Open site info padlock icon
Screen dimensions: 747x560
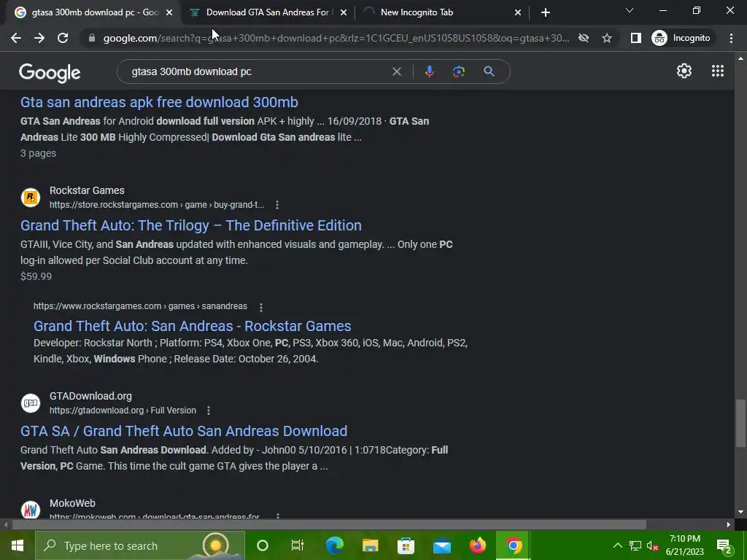(x=92, y=38)
